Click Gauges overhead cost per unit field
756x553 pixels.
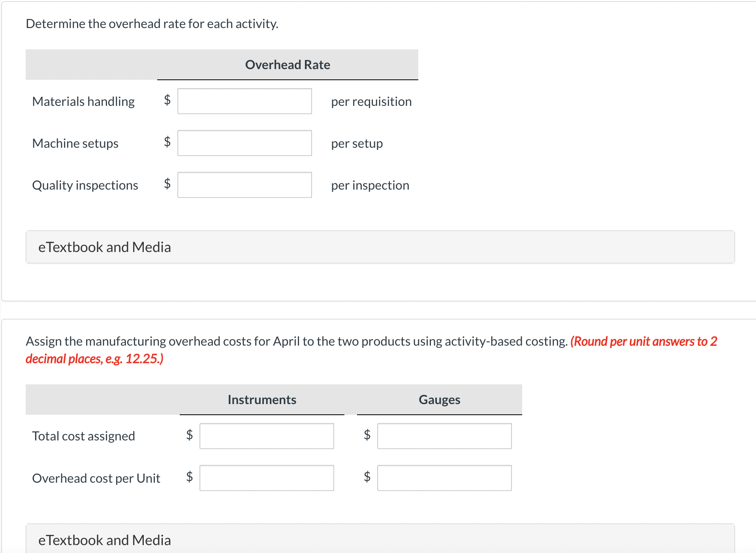coord(444,478)
